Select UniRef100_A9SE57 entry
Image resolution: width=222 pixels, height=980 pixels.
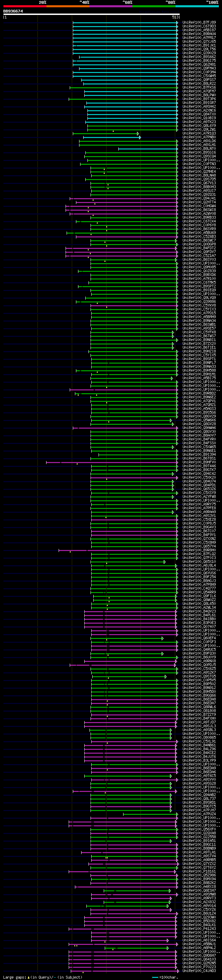[x=199, y=328]
